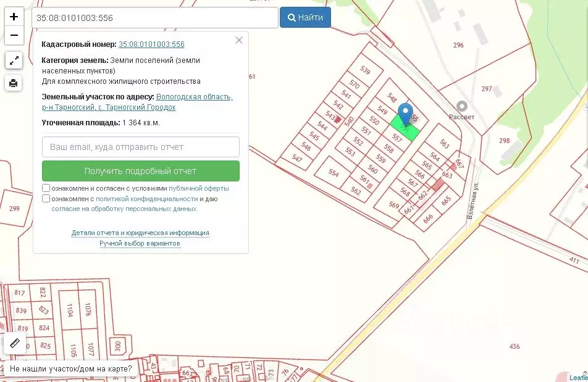Screen dimensions: 588x382
Task: Check the privacy policy consent box
Action: point(46,199)
